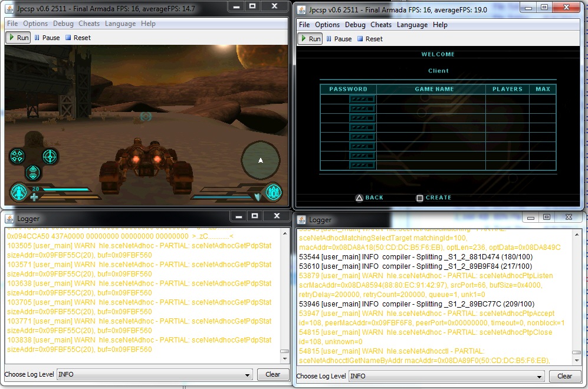The width and height of the screenshot is (588, 389).
Task: Click the ship status icon beside the health bar
Action: (x=19, y=192)
